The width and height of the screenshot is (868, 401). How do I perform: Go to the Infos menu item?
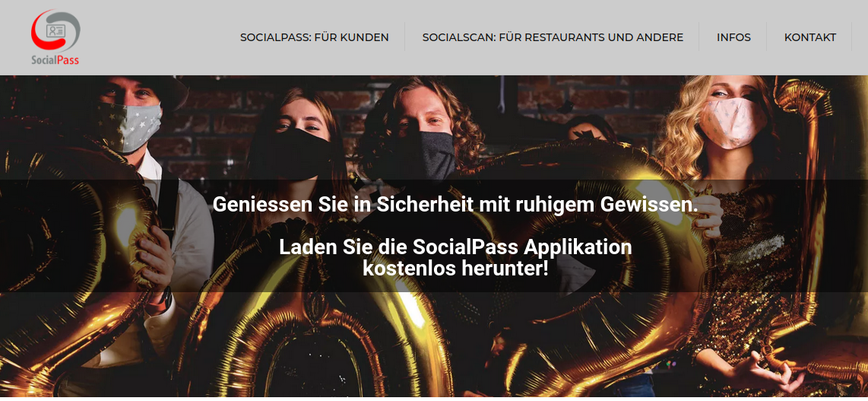pyautogui.click(x=733, y=37)
